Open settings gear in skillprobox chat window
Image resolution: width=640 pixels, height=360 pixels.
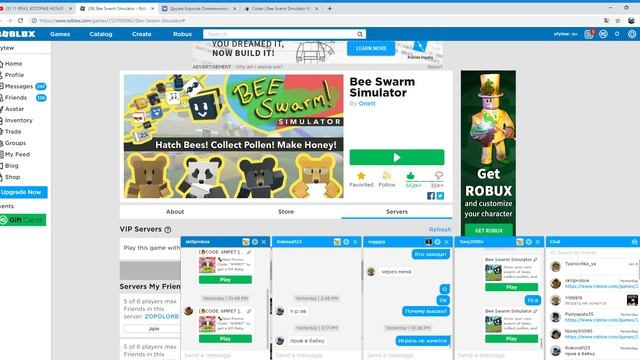point(255,242)
